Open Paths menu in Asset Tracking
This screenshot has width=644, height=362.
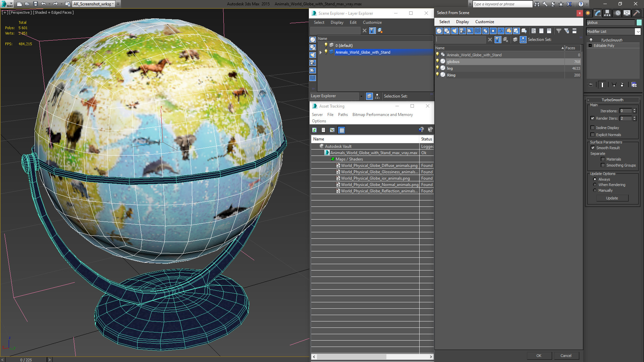pos(343,115)
